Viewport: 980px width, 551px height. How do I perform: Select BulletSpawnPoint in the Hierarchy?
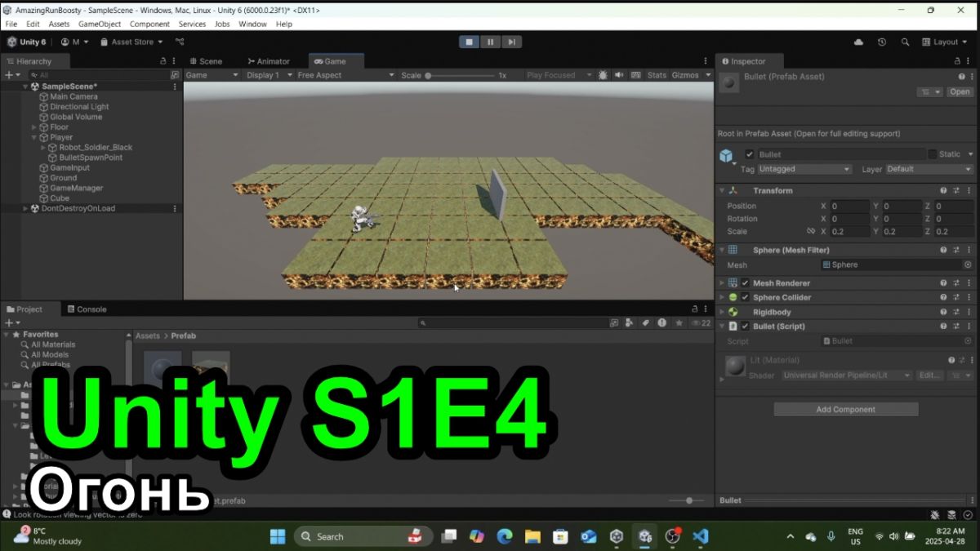91,158
